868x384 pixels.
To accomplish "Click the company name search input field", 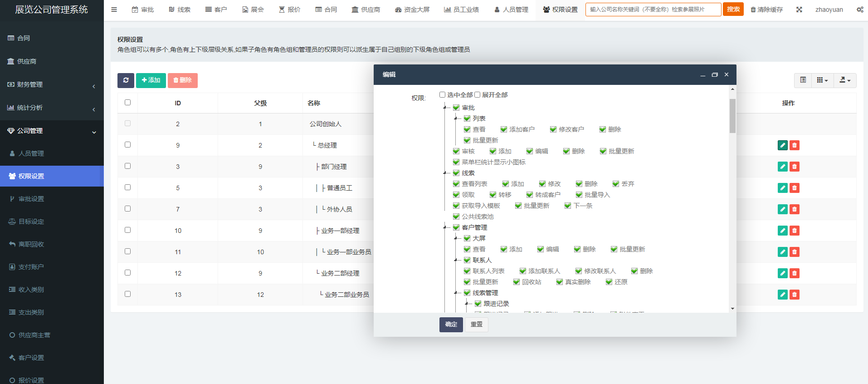I will pyautogui.click(x=653, y=10).
